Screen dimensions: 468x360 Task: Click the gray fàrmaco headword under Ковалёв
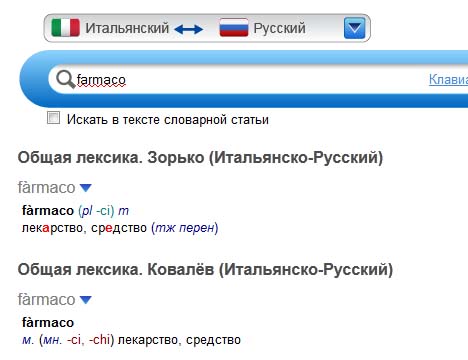tap(46, 300)
